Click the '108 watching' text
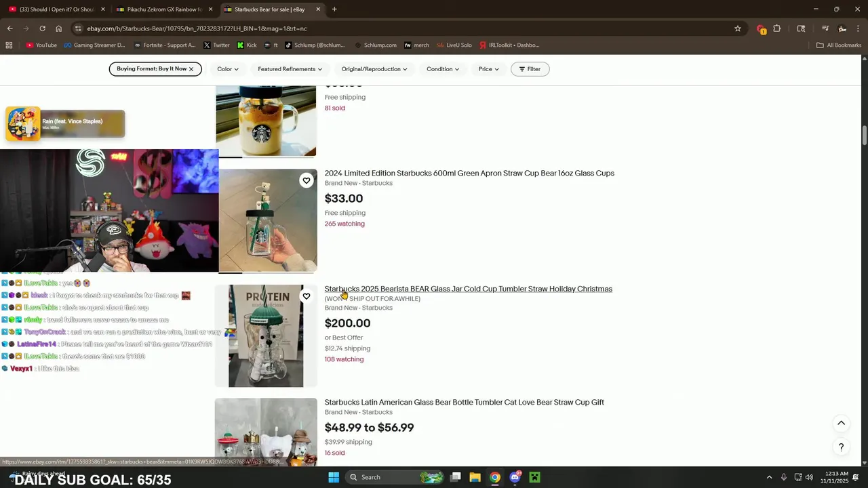This screenshot has width=868, height=488. click(x=344, y=359)
